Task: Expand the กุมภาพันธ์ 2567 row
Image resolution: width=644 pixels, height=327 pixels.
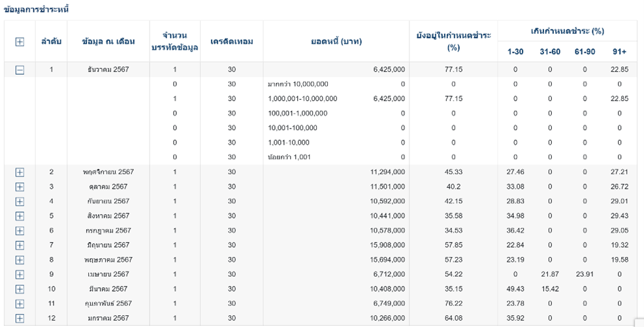Action: click(x=20, y=304)
